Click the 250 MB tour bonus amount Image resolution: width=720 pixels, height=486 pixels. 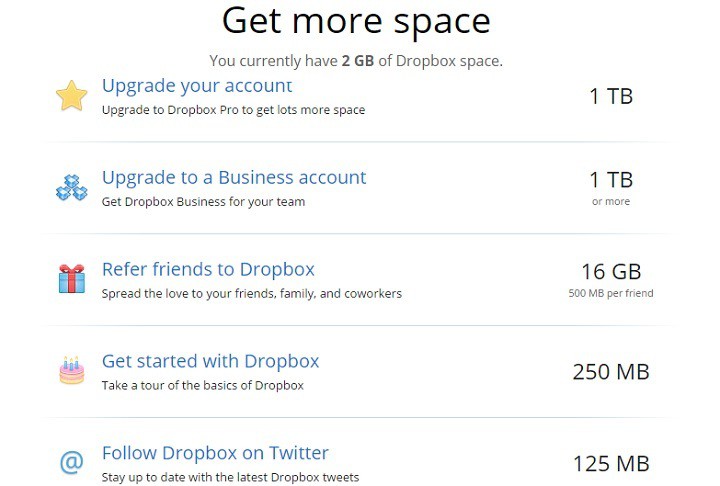click(611, 372)
